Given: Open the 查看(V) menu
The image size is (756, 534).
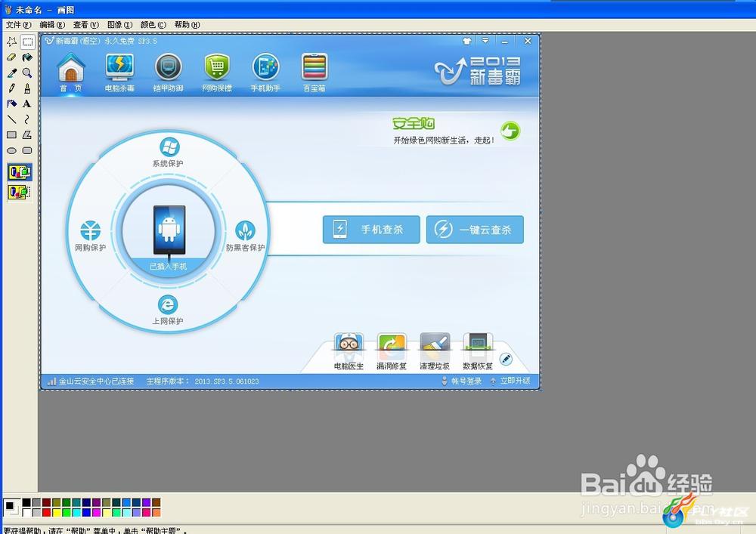Looking at the screenshot, I should pyautogui.click(x=86, y=25).
